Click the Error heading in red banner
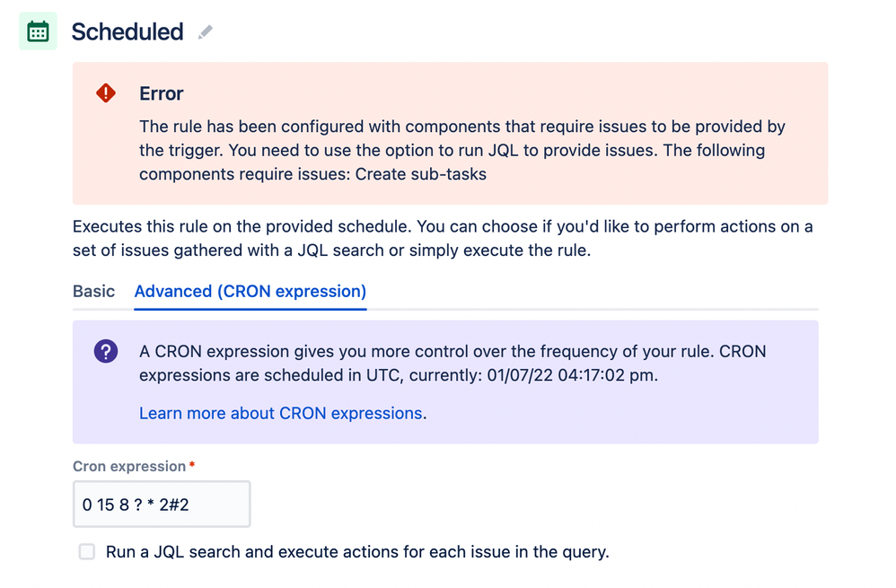Screen dimensions: 896x588 [x=161, y=93]
